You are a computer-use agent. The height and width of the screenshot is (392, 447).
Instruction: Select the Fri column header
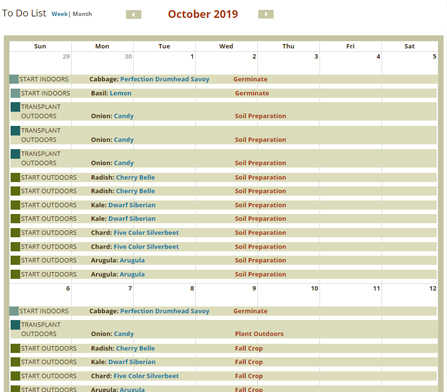pos(350,46)
